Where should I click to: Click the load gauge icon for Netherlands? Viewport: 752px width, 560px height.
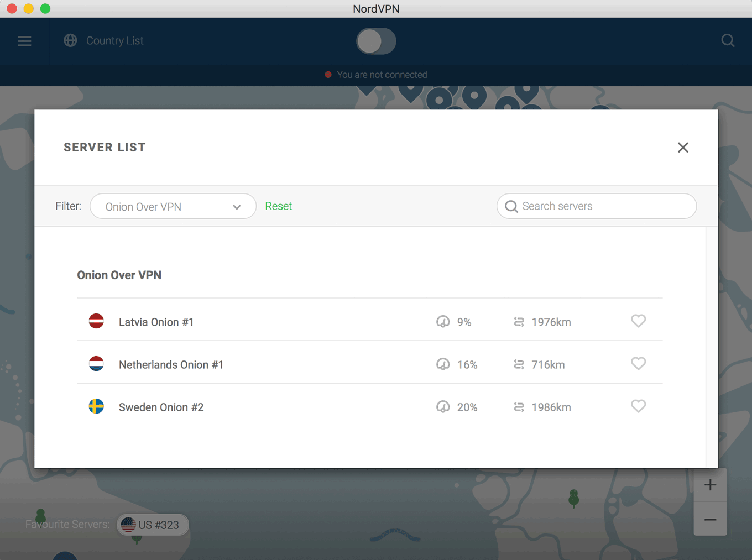coord(443,364)
